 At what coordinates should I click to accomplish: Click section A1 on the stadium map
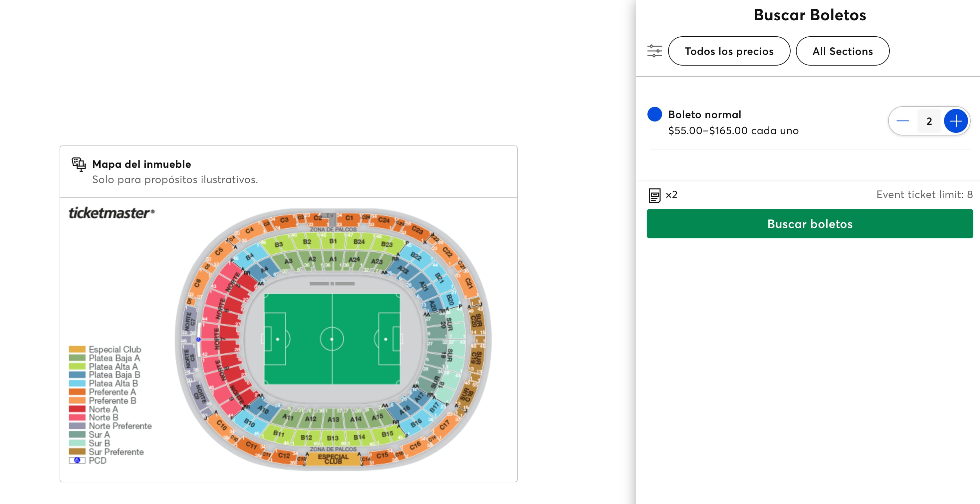333,259
